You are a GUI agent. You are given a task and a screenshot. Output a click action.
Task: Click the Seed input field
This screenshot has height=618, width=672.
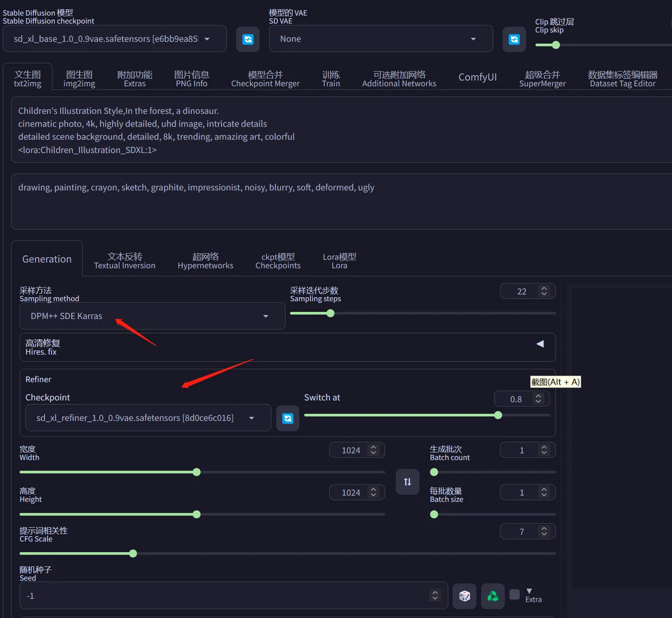pyautogui.click(x=224, y=596)
